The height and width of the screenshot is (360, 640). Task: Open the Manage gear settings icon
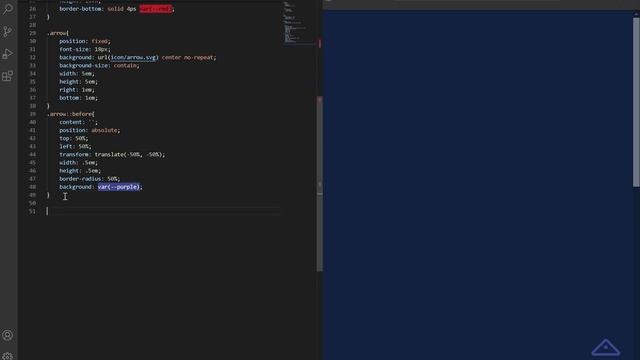(x=8, y=356)
